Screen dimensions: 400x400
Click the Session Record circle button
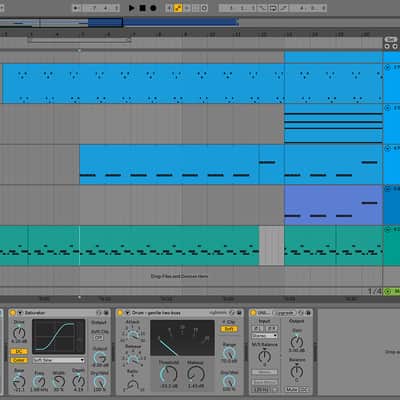(x=204, y=8)
